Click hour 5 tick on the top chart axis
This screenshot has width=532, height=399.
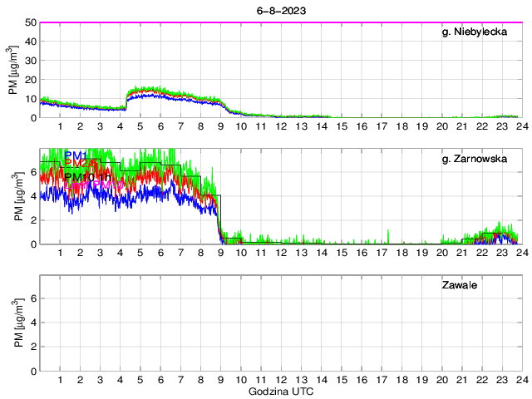coord(140,126)
